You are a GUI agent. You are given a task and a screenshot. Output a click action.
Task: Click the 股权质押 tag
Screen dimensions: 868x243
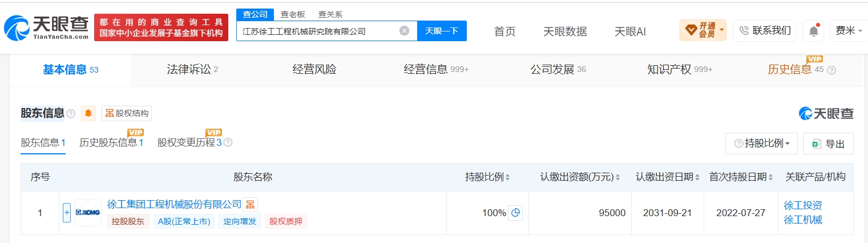(x=285, y=221)
